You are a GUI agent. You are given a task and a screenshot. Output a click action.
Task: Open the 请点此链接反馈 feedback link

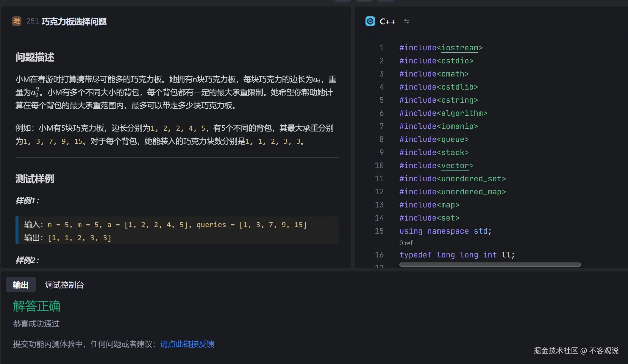click(187, 344)
